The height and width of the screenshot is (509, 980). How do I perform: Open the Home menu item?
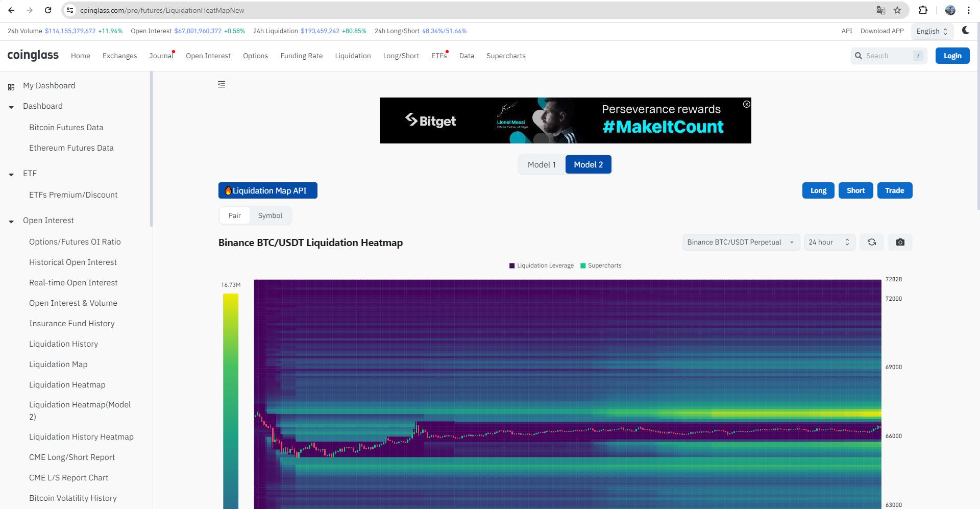(x=81, y=56)
